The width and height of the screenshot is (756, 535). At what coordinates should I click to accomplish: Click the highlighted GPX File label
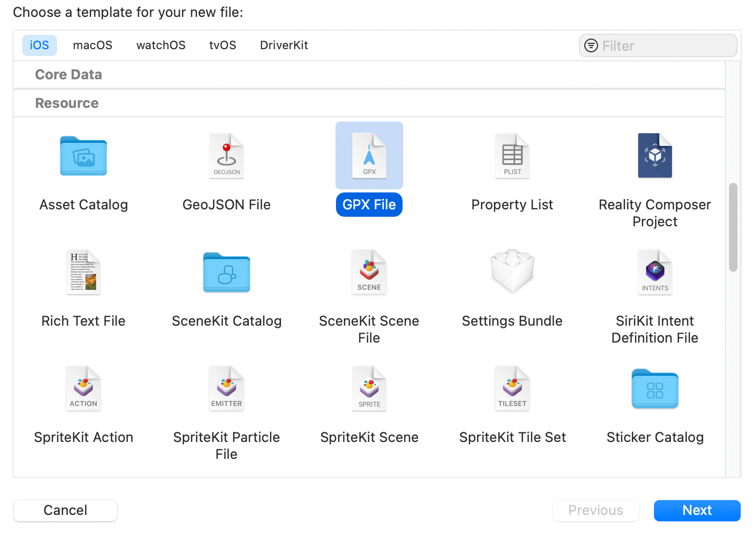coord(369,205)
